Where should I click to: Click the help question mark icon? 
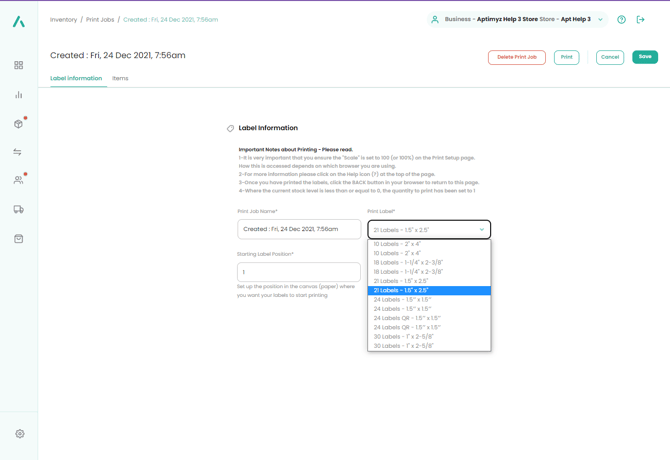tap(621, 20)
